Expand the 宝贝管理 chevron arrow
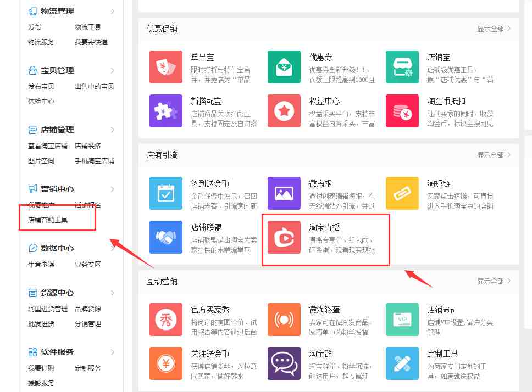532x392 pixels. [113, 70]
